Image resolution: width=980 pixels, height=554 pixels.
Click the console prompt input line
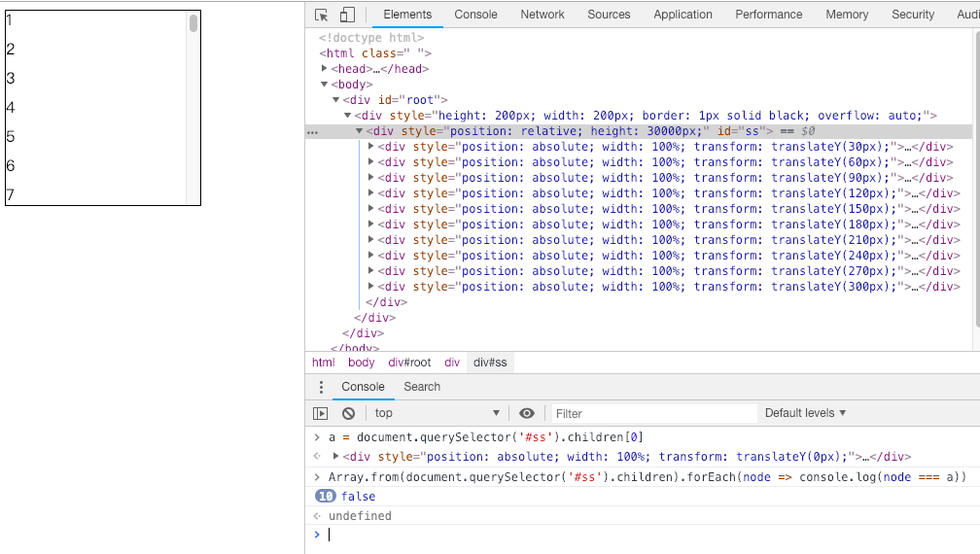pos(650,535)
